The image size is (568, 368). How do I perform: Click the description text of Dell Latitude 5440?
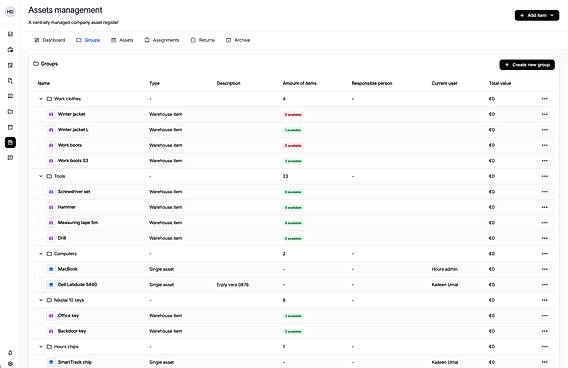coord(233,285)
